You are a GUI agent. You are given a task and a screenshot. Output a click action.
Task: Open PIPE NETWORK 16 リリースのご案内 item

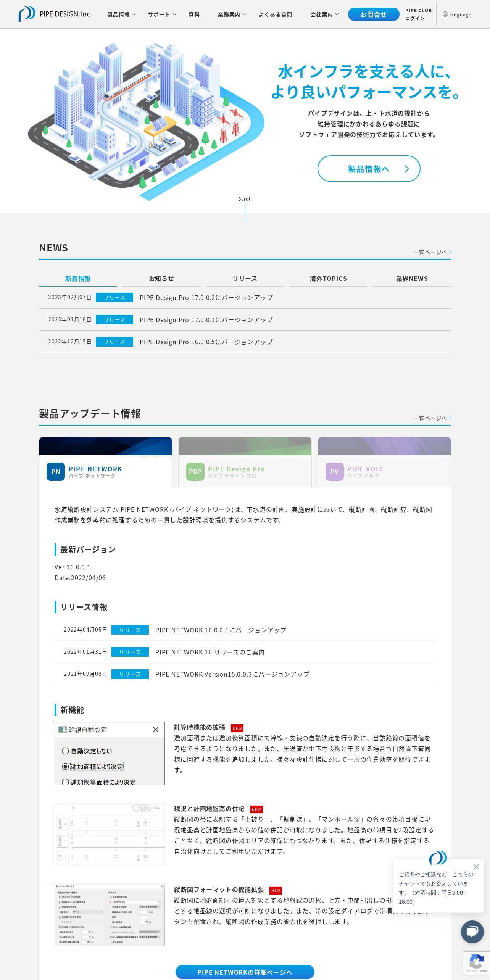pyautogui.click(x=210, y=652)
